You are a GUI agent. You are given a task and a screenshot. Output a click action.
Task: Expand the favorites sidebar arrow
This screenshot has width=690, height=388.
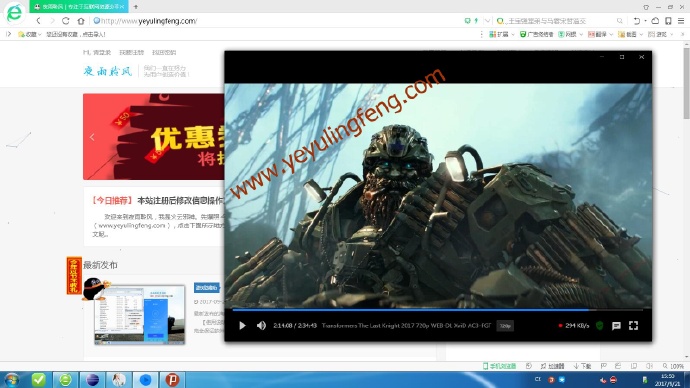pyautogui.click(x=8, y=34)
